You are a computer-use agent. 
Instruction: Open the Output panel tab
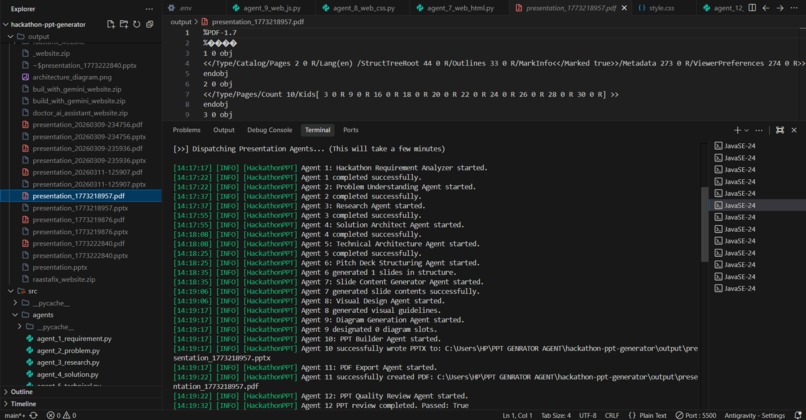(224, 130)
